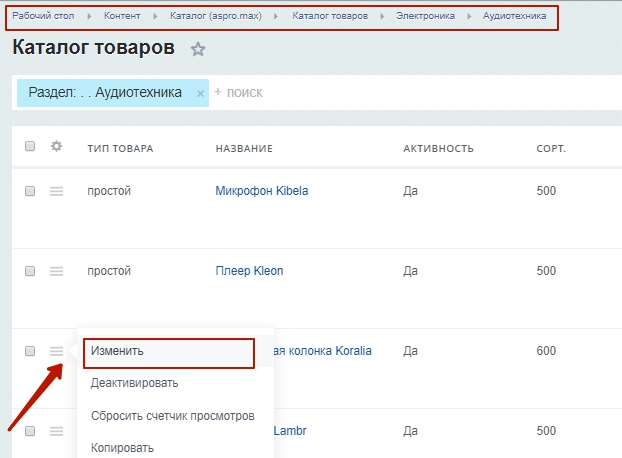The width and height of the screenshot is (622, 458).
Task: Open Аудиотехника breadcrumb
Action: point(514,16)
